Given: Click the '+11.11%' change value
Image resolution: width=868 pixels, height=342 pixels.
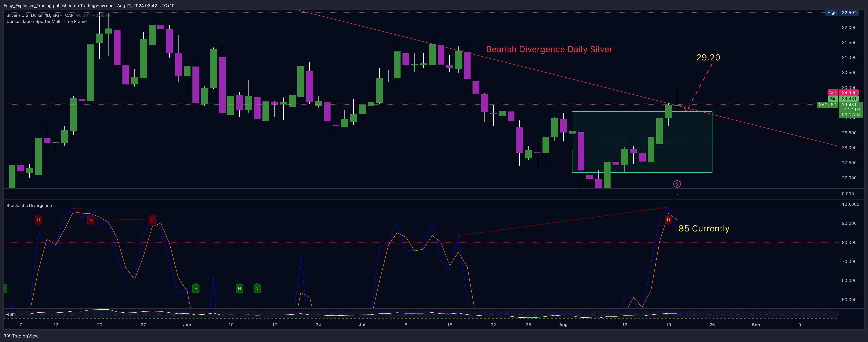Looking at the screenshot, I should 851,110.
